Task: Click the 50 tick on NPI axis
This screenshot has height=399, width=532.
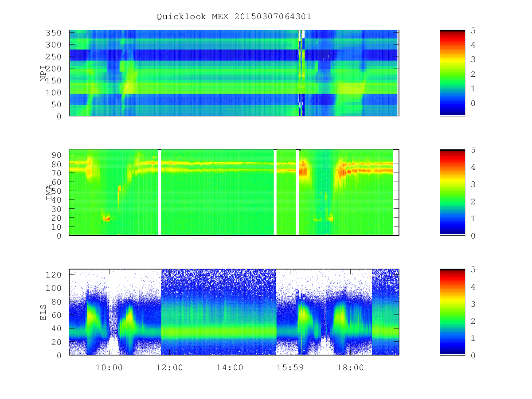Action: coord(57,105)
